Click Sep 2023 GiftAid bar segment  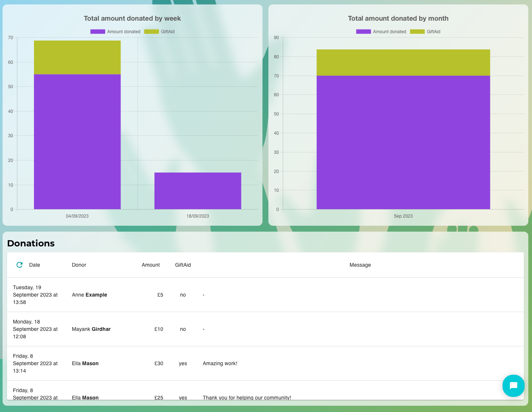pyautogui.click(x=403, y=63)
